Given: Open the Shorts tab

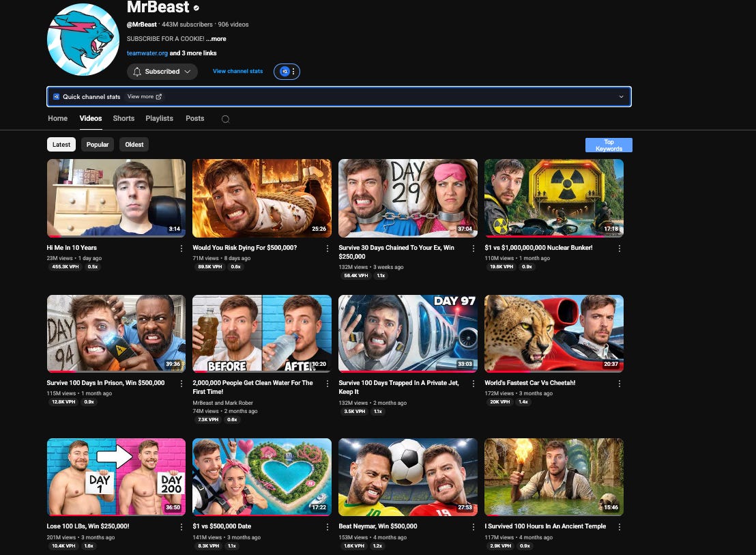Looking at the screenshot, I should tap(123, 118).
